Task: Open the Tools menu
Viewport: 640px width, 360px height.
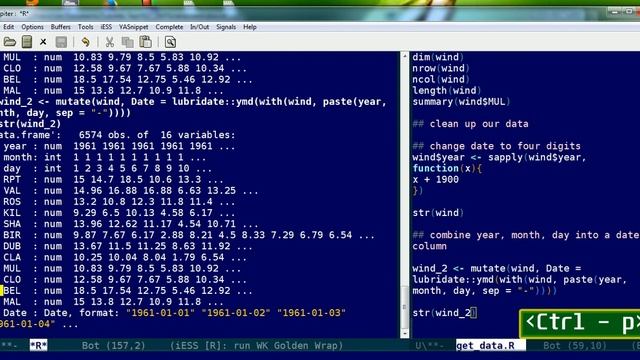Action: 85,27
